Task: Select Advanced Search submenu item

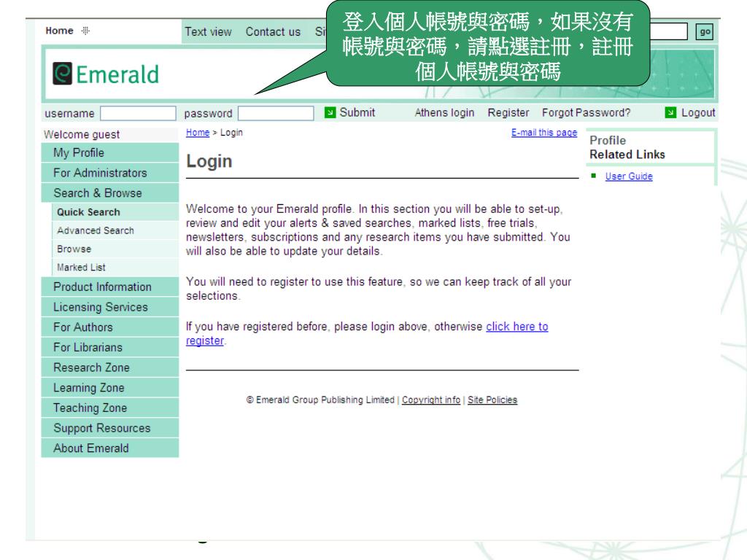Action: pyautogui.click(x=115, y=230)
